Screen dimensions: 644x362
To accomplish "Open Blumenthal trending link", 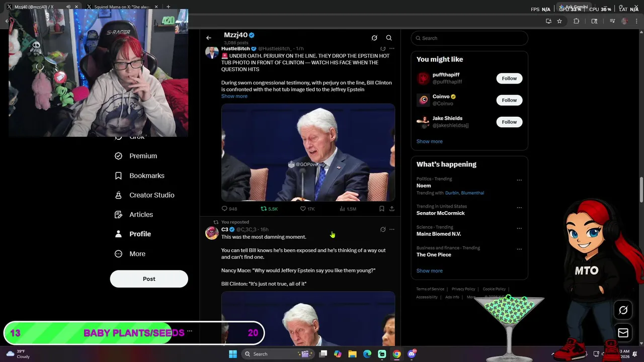I will [472, 193].
